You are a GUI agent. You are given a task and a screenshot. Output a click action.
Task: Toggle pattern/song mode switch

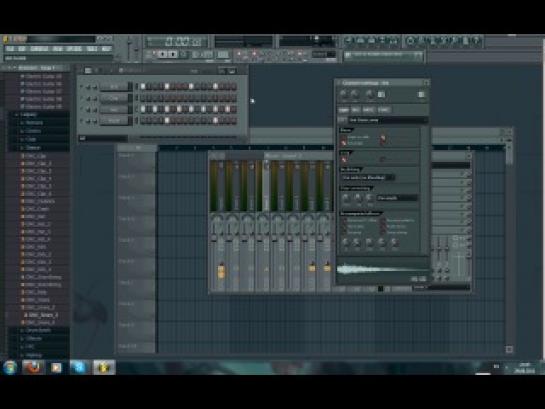click(x=153, y=55)
